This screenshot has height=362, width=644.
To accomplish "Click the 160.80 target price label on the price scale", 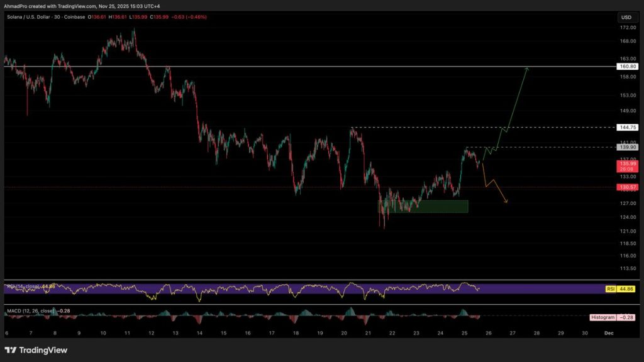I will click(x=626, y=66).
